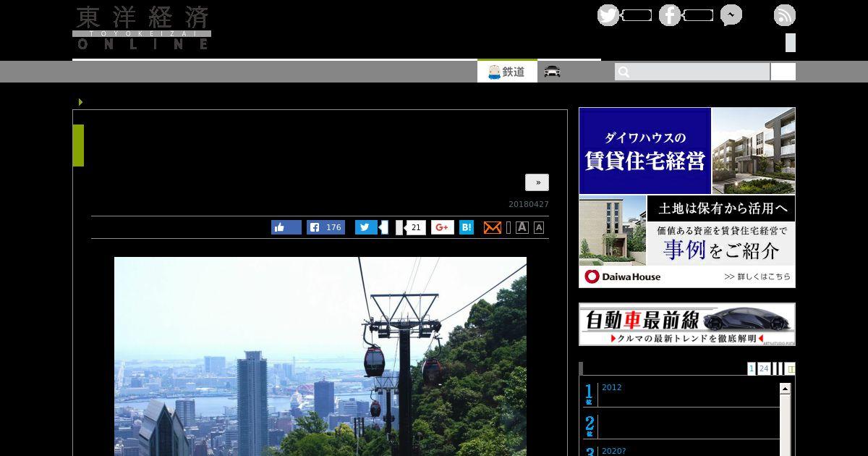Click the white search submit button
The height and width of the screenshot is (456, 868).
coord(783,72)
